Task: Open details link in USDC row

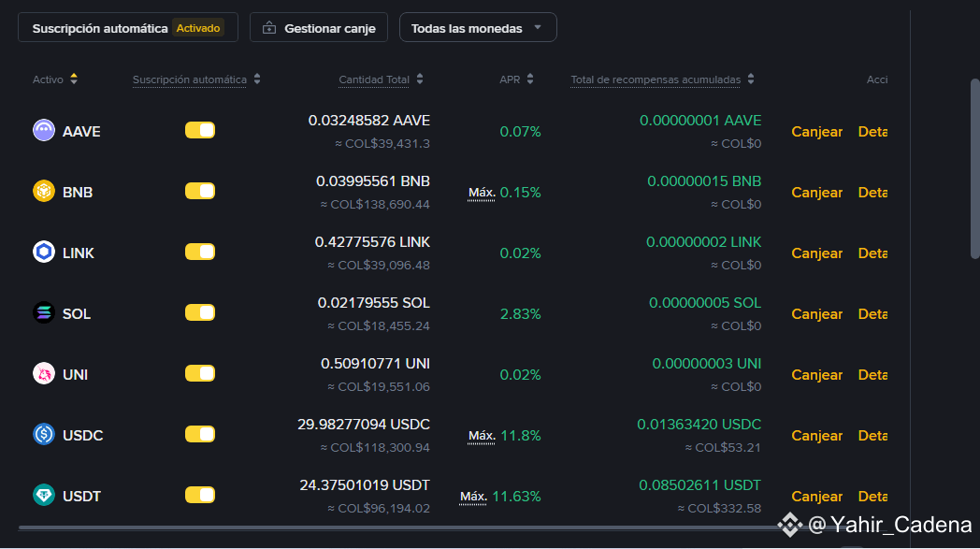Action: (x=872, y=435)
